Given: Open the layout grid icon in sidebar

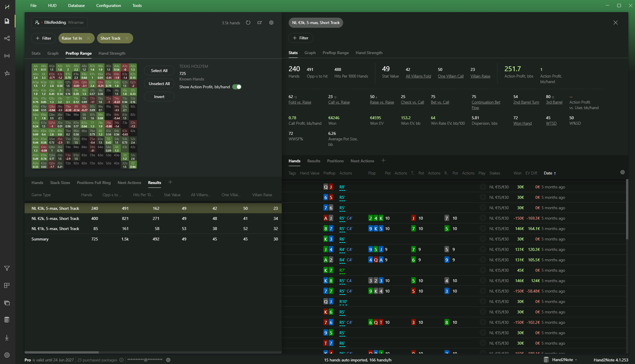Looking at the screenshot, I should pos(7,286).
